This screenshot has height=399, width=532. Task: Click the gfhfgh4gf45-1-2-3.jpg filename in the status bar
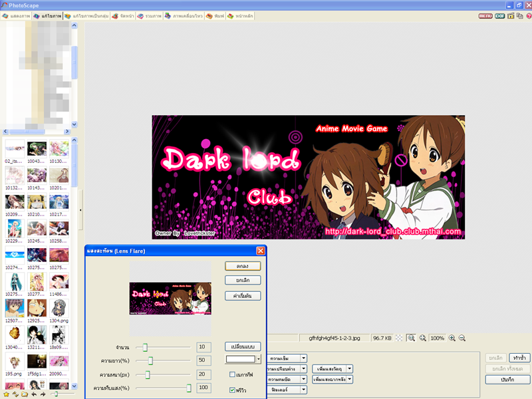334,338
